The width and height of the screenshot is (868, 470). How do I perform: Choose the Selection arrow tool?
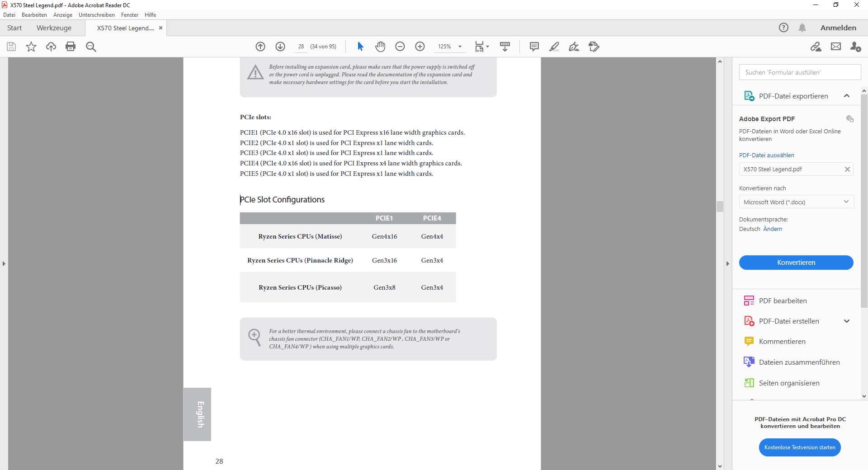pos(360,47)
